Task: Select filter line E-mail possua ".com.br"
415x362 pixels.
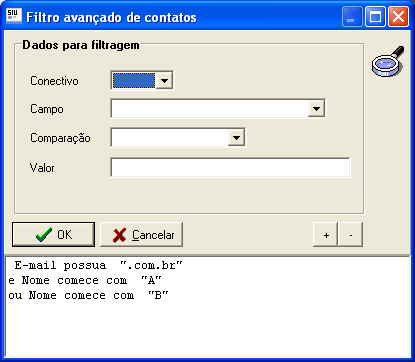Action: 99,266
